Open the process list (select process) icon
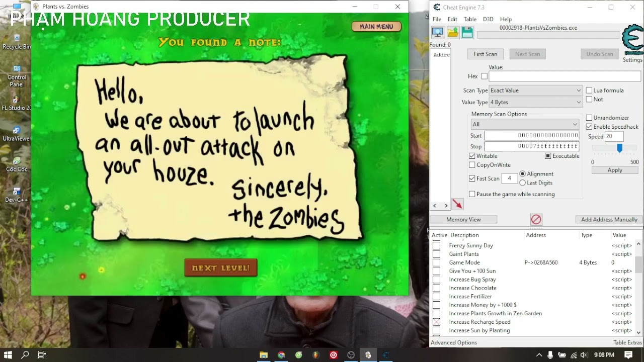 point(438,33)
